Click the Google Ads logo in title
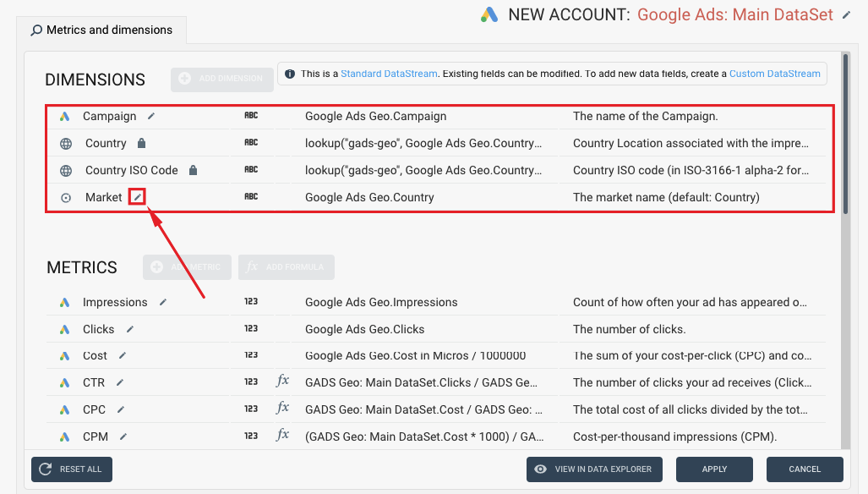Screen dimensions: 868x494 tap(489, 15)
